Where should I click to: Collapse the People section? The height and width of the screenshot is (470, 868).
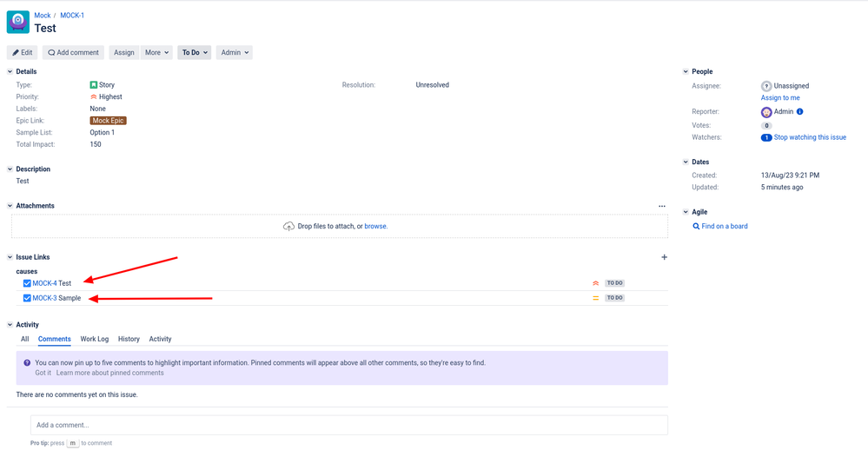[x=686, y=71]
